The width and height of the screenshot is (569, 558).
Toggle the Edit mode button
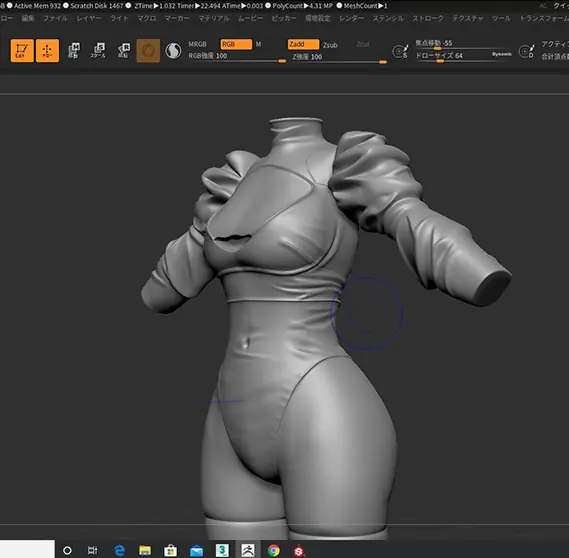[22, 50]
